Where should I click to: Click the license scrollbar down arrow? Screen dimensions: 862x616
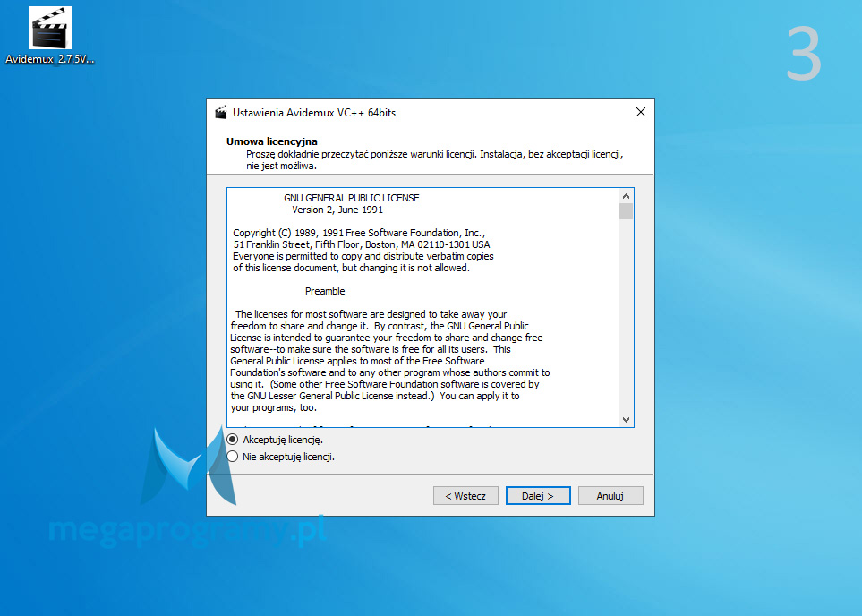tap(626, 420)
